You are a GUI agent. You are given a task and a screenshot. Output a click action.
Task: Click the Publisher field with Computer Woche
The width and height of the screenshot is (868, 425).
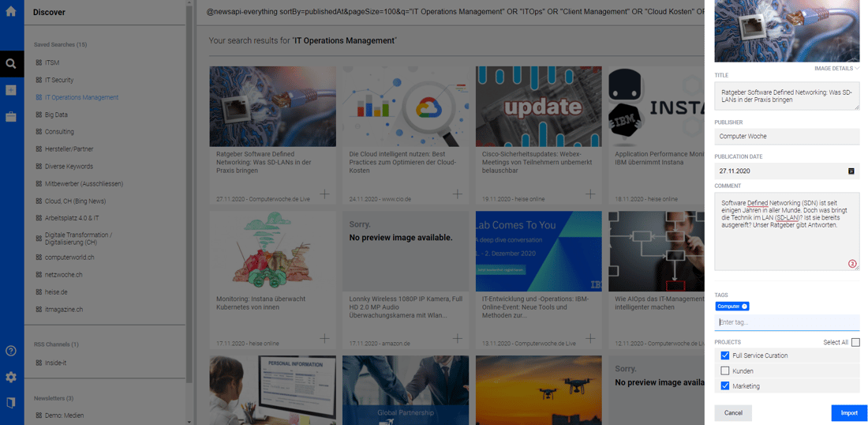point(786,137)
